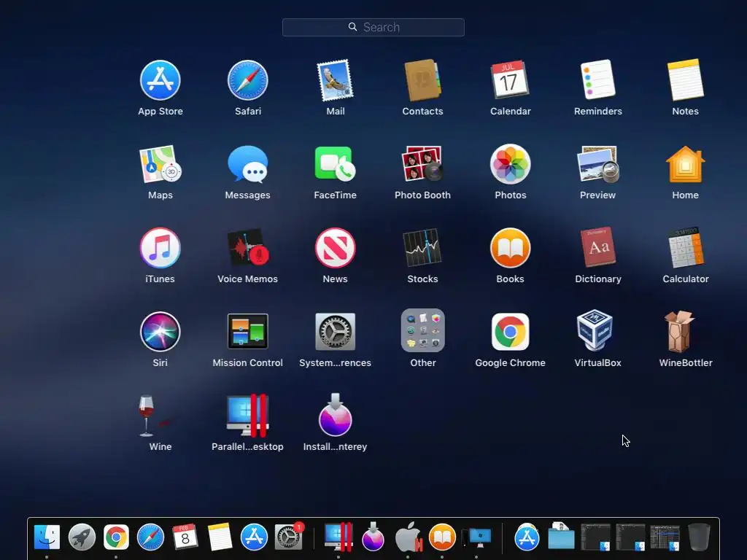Launch WineBottler

(681, 332)
